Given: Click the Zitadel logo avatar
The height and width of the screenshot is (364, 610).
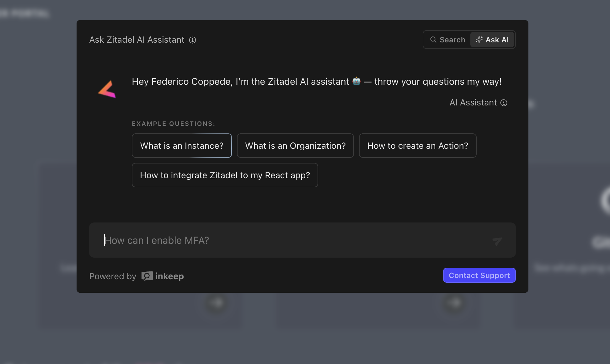Looking at the screenshot, I should [x=107, y=89].
